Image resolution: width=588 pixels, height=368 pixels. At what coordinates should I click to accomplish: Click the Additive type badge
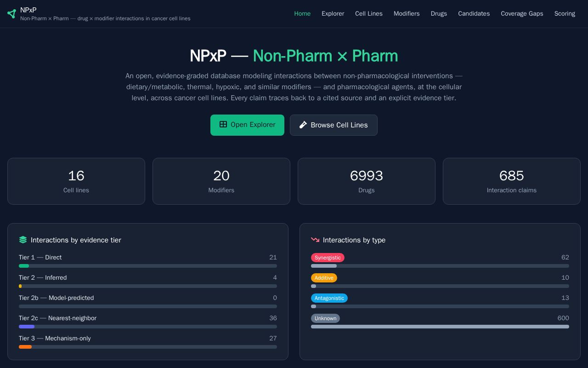[324, 278]
